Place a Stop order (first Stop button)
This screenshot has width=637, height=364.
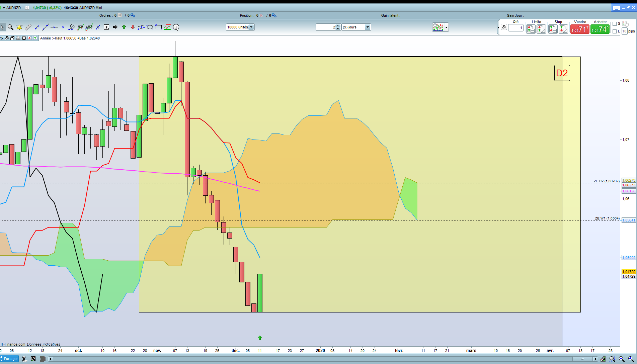tap(553, 29)
